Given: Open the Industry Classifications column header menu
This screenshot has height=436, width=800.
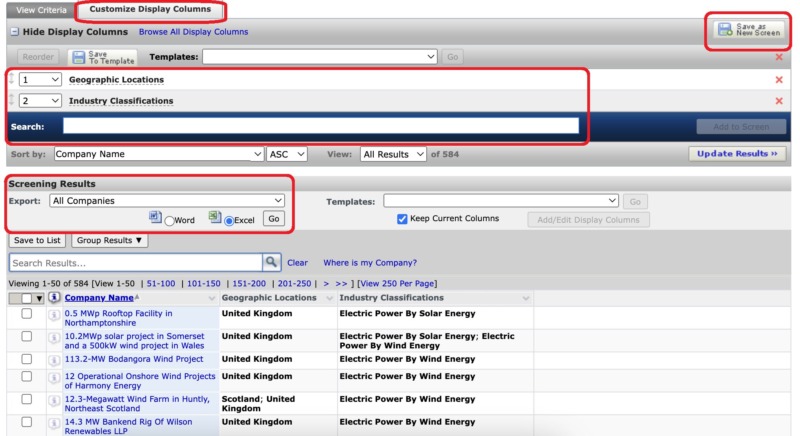Looking at the screenshot, I should click(x=526, y=298).
